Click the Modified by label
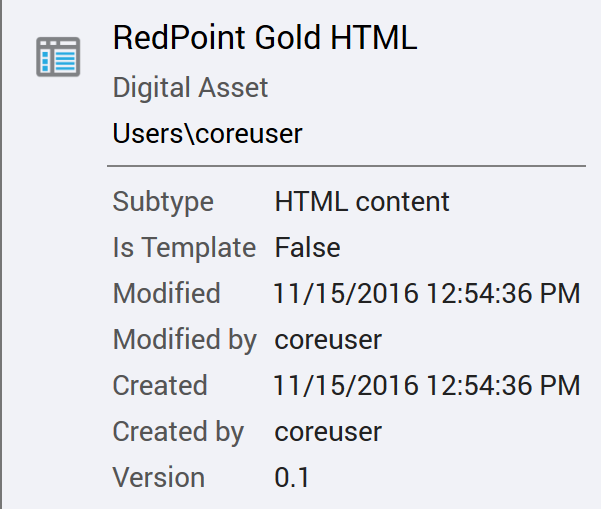Viewport: 601px width, 509px height. (x=185, y=340)
